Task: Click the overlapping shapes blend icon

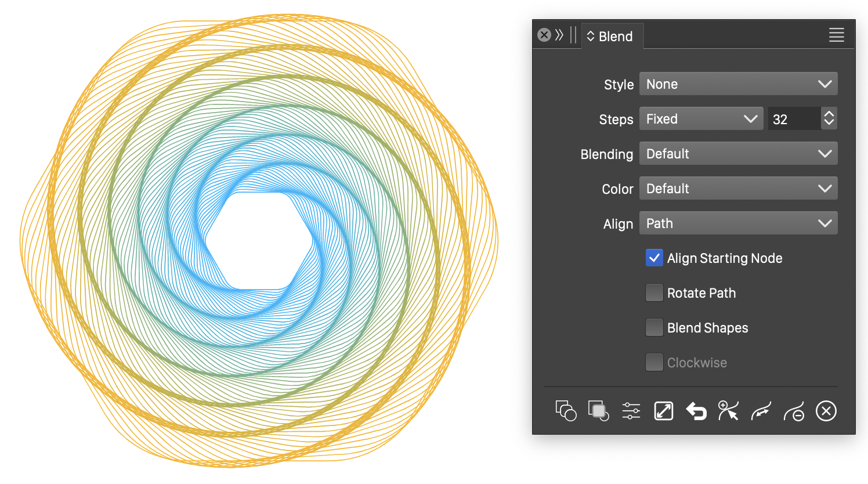Action: [x=566, y=411]
